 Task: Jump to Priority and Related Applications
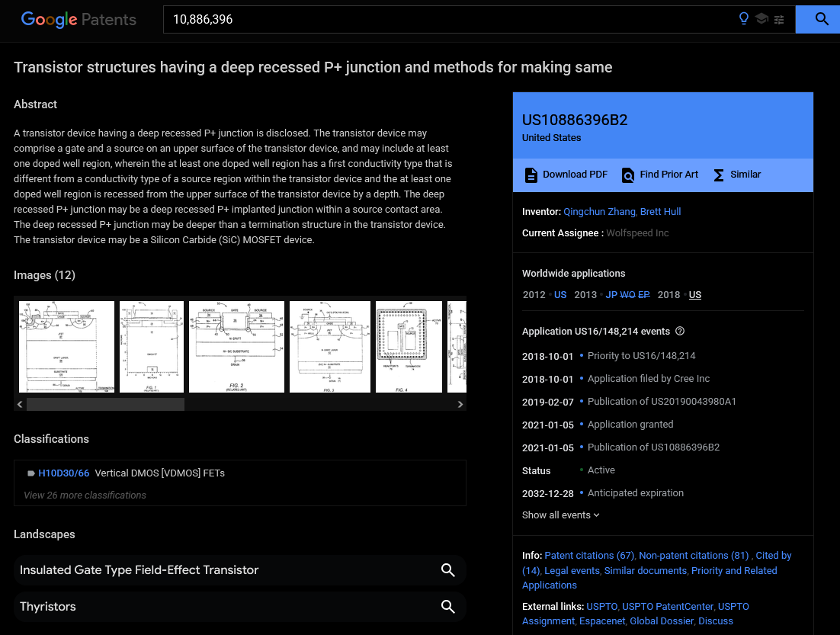click(x=734, y=571)
